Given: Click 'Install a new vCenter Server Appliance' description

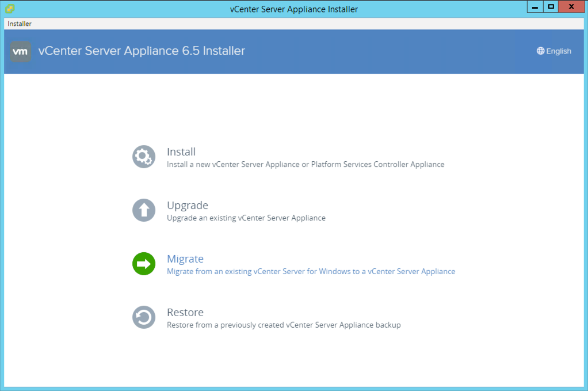Looking at the screenshot, I should (x=306, y=164).
